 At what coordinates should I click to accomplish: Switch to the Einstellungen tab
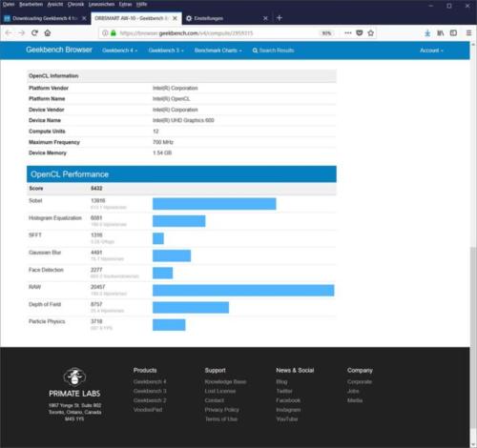227,18
